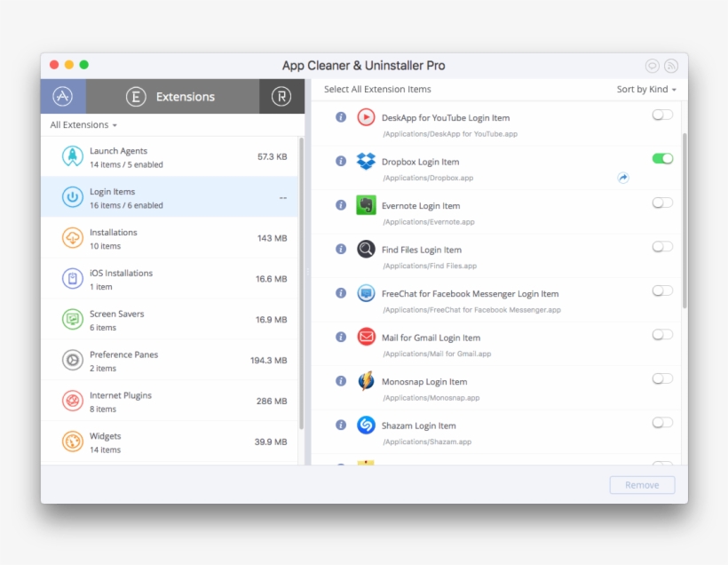Viewport: 728px width, 565px height.
Task: Show info for Mail for Gmail
Action: tap(341, 337)
